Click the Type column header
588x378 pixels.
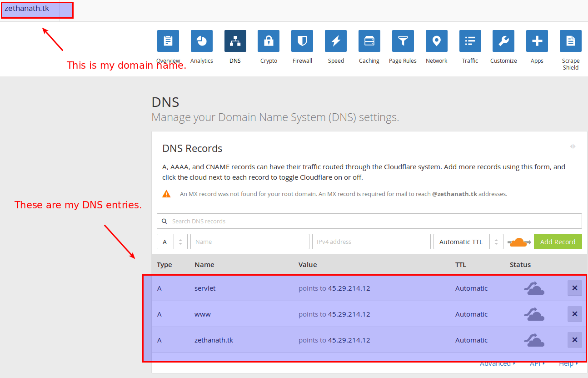[x=164, y=265]
